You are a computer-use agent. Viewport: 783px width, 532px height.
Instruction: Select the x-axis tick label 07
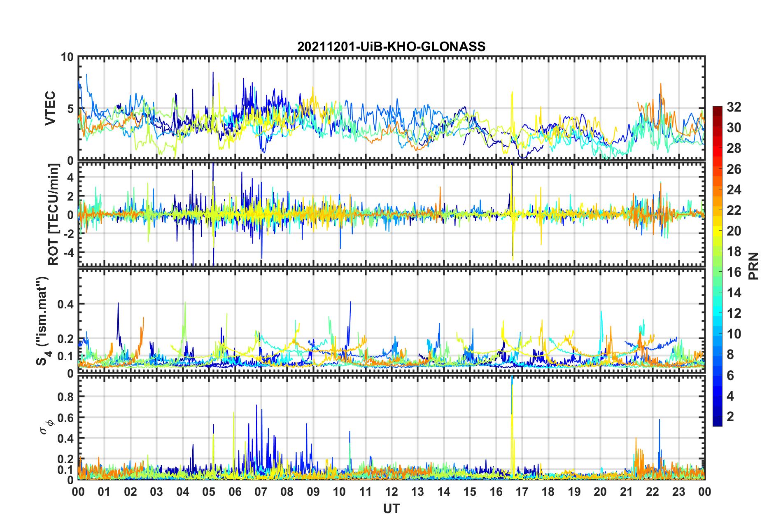click(261, 492)
